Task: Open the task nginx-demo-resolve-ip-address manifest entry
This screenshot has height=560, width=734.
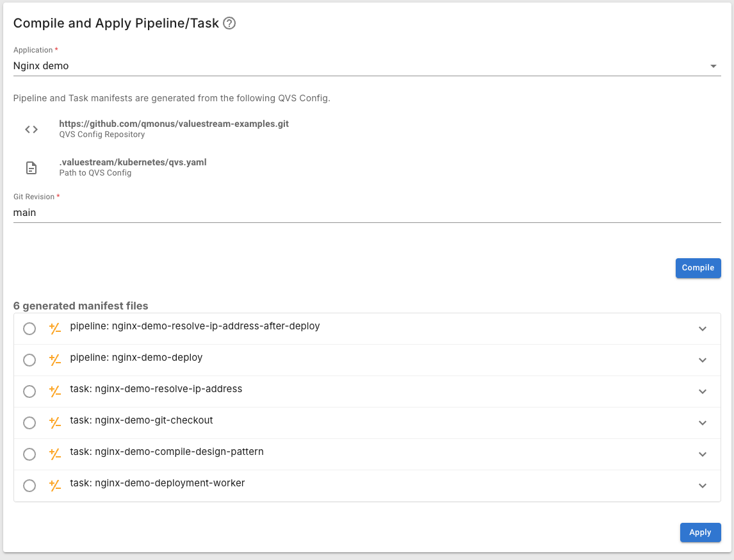Action: coord(168,389)
